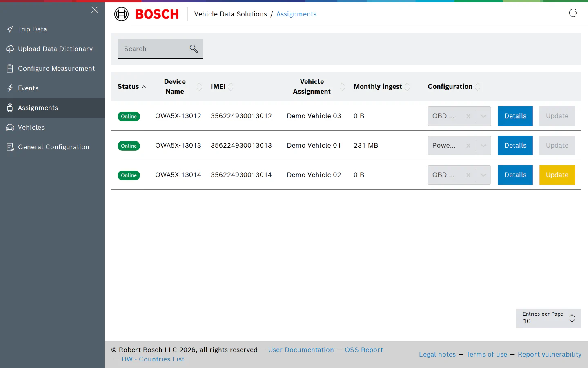Viewport: 588px width, 368px height.
Task: Sort by Monthly ingest column arrows
Action: pos(408,87)
